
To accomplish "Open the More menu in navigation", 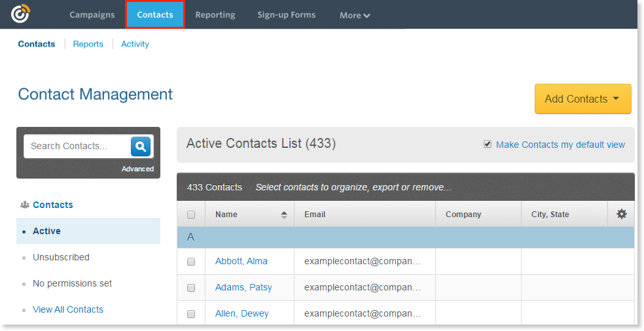I will pyautogui.click(x=355, y=15).
